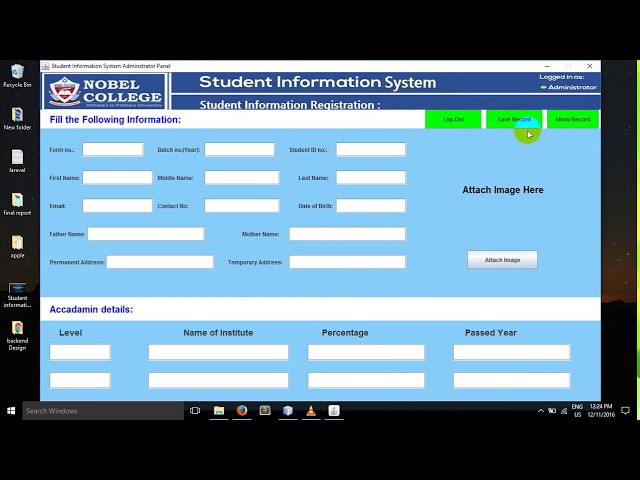The image size is (640, 480).
Task: Select the Contact No input field
Action: (x=242, y=206)
